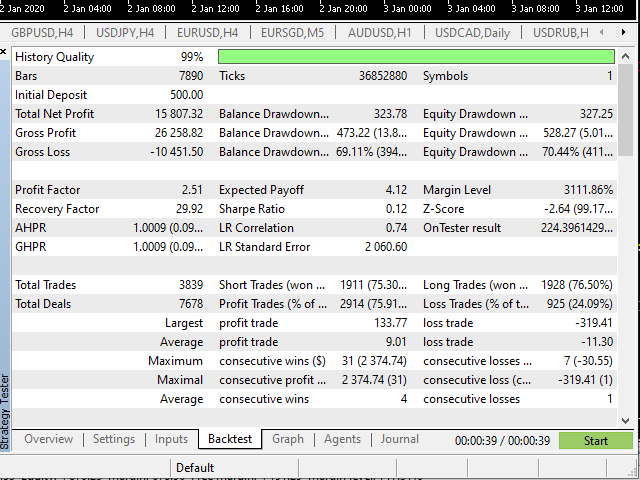
Task: Open the Agents tab
Action: coord(342,439)
